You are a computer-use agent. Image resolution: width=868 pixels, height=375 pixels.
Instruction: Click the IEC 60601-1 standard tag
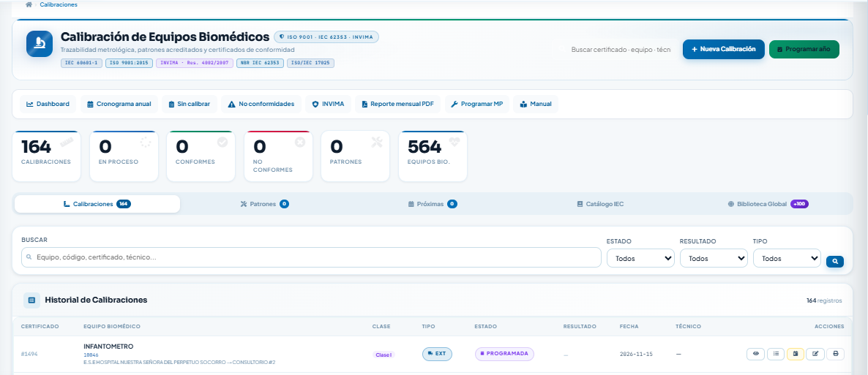pos(81,63)
